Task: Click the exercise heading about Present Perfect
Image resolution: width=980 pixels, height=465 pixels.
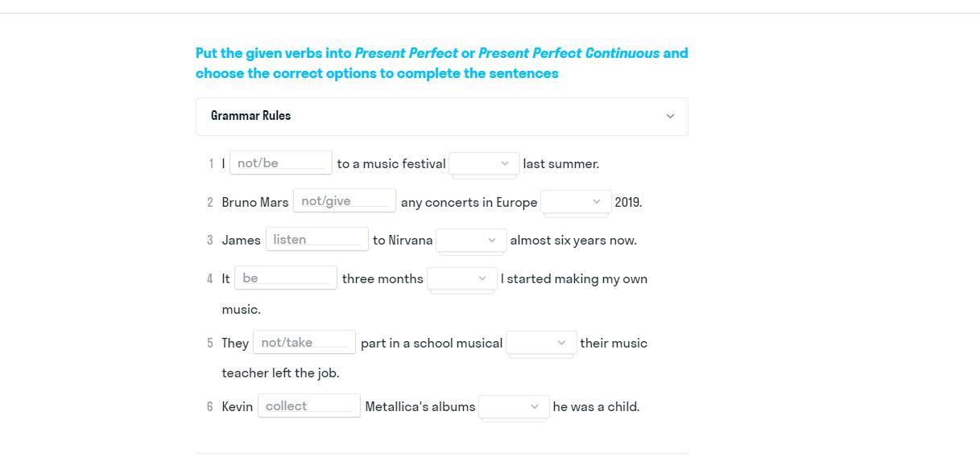Action: tap(441, 63)
